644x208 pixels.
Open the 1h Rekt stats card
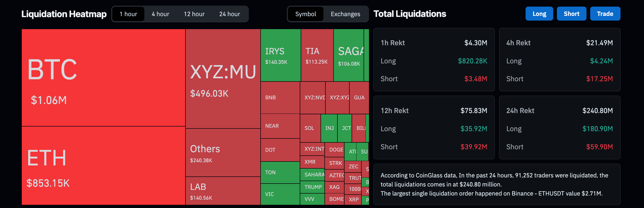pyautogui.click(x=434, y=60)
